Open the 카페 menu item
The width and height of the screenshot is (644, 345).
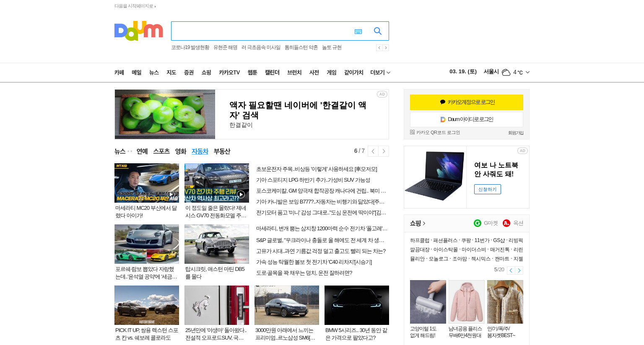pyautogui.click(x=119, y=72)
